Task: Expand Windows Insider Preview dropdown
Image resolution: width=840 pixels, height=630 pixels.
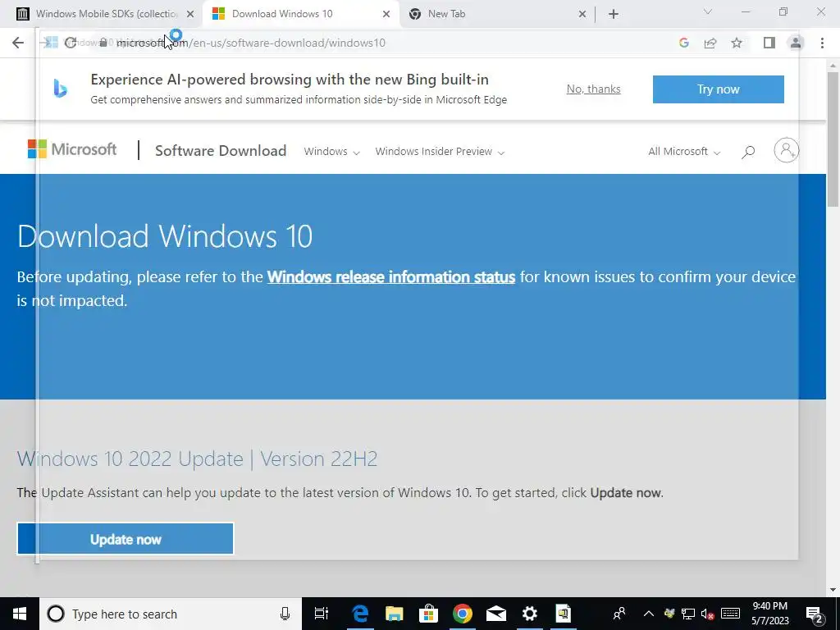Action: click(440, 152)
